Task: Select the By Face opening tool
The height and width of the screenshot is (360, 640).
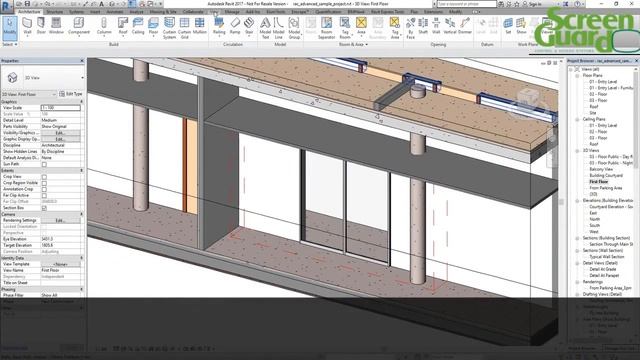Action: pos(411,28)
